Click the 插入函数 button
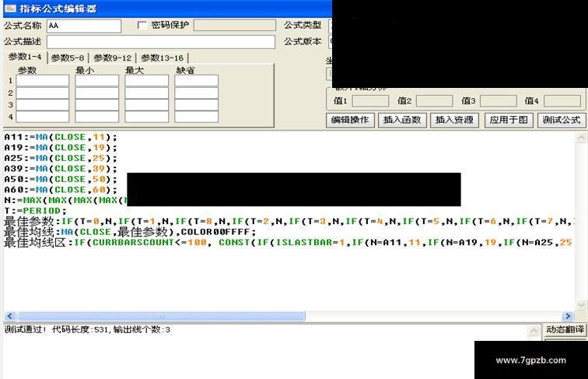This screenshot has width=588, height=379. click(402, 120)
